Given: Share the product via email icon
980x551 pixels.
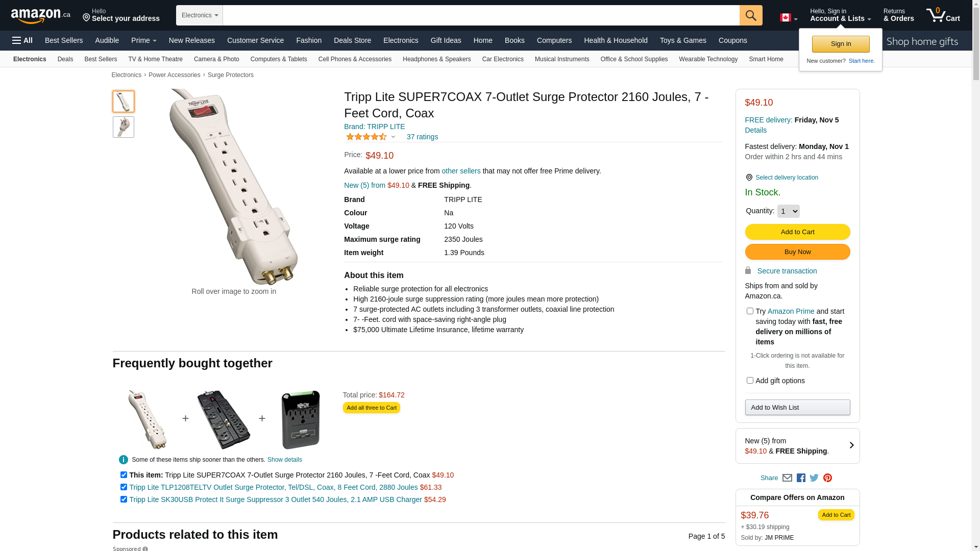Looking at the screenshot, I should click(x=787, y=478).
